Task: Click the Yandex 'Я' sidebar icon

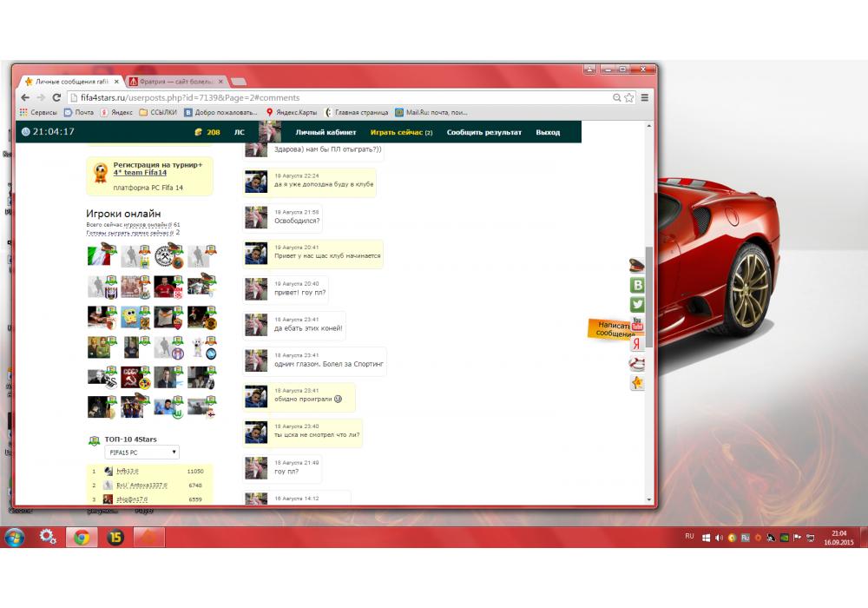Action: point(637,344)
